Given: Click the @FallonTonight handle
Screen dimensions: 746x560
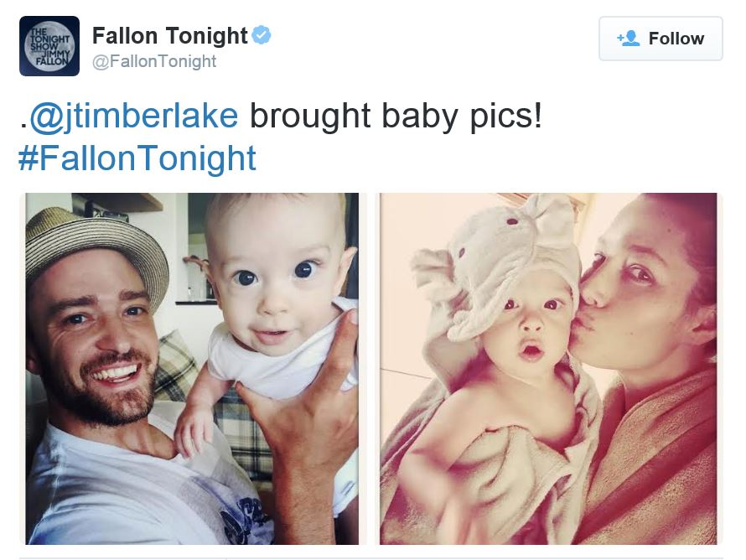Looking at the screenshot, I should coord(154,61).
